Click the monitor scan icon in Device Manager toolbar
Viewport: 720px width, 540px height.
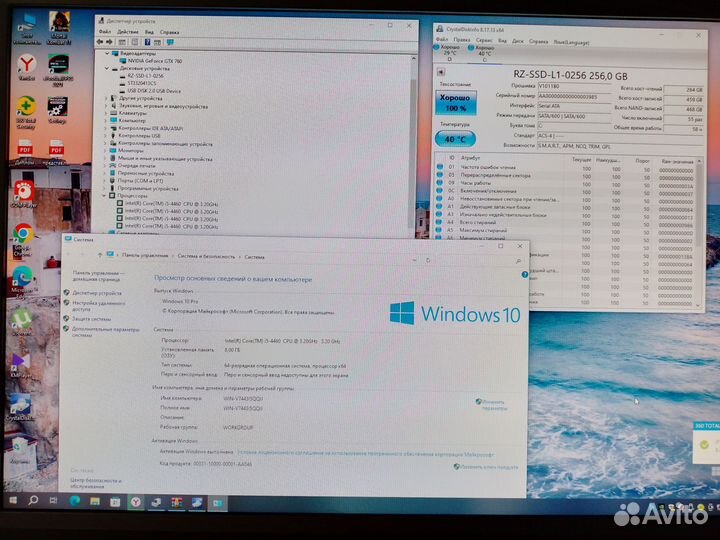point(170,42)
